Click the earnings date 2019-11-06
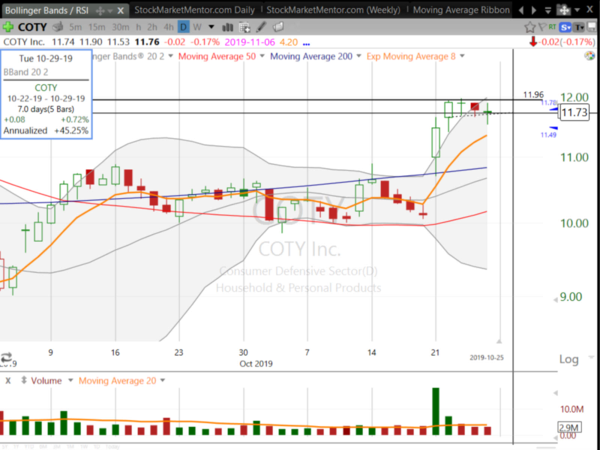This screenshot has width=600, height=450. point(249,42)
